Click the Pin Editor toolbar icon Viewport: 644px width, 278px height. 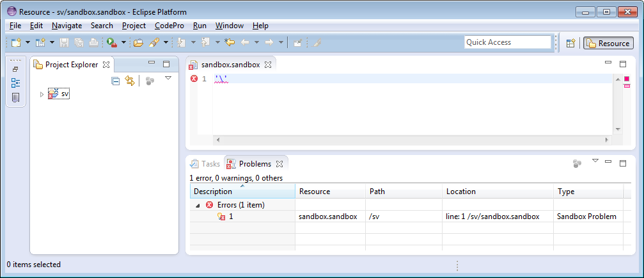(298, 42)
